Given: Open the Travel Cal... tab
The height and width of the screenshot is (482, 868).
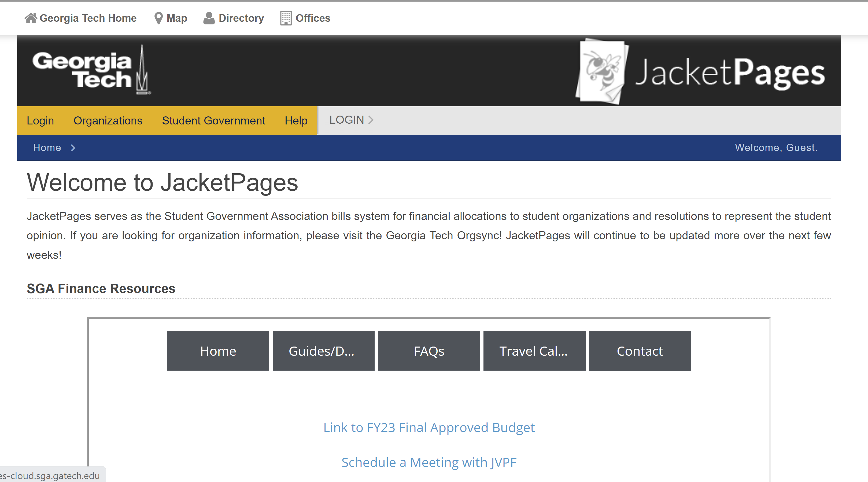Looking at the screenshot, I should click(x=534, y=351).
